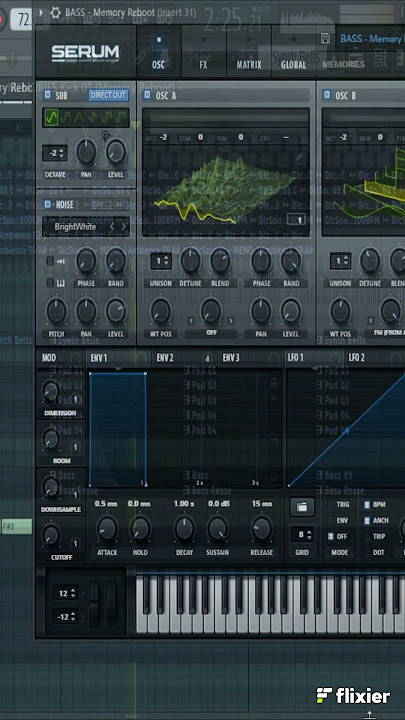
Task: Enable or disable the SUB oscillator
Action: pyautogui.click(x=47, y=96)
